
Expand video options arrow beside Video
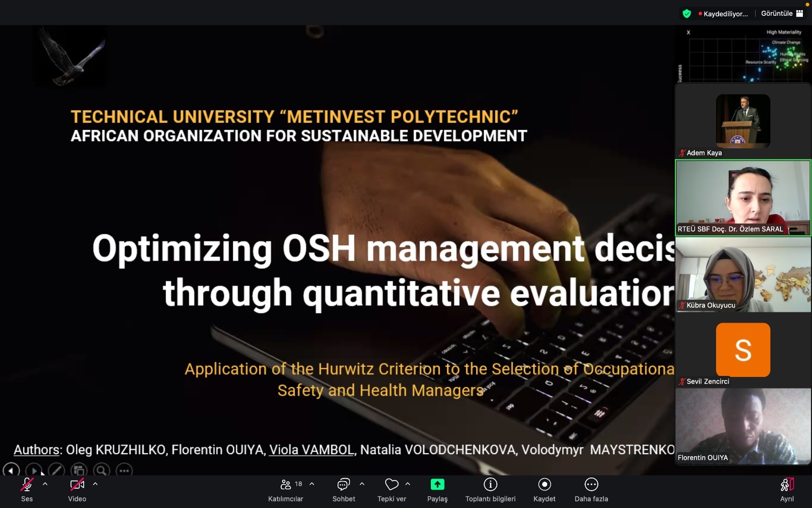coord(95,484)
